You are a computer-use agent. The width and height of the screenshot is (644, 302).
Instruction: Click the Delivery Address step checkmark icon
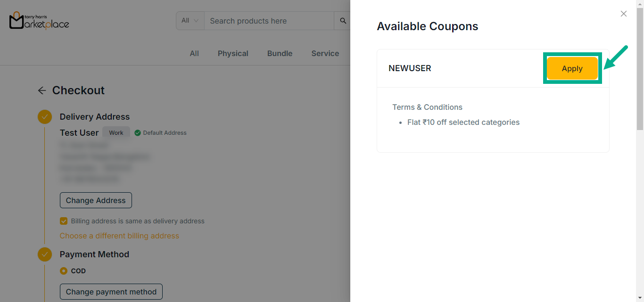click(x=45, y=117)
